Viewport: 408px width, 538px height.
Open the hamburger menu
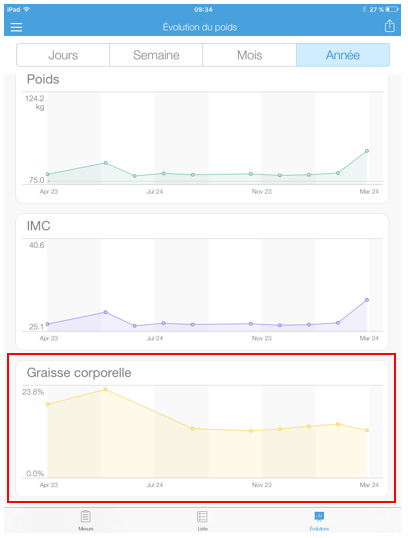pos(16,27)
